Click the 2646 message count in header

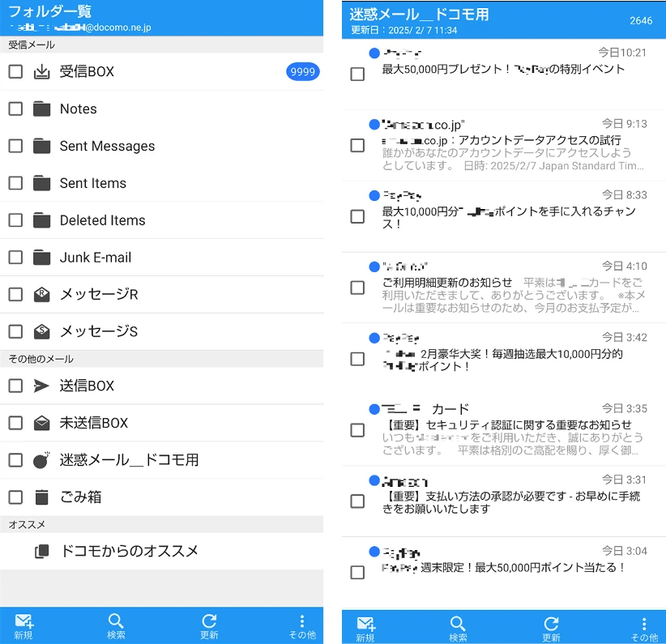(641, 21)
